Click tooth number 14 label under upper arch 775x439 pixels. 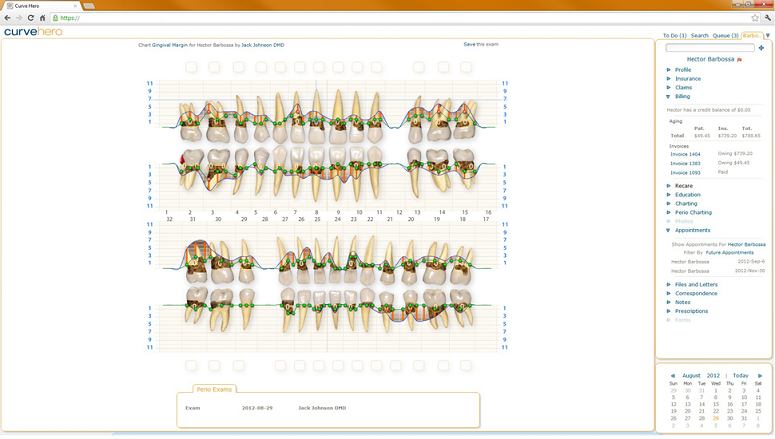442,213
